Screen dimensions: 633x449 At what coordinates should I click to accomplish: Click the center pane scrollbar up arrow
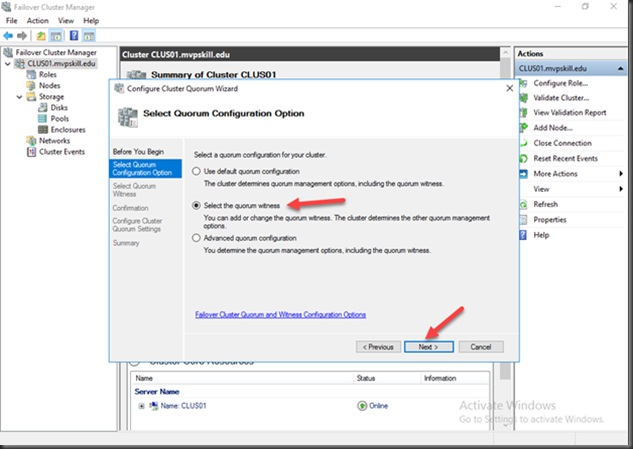pos(505,53)
